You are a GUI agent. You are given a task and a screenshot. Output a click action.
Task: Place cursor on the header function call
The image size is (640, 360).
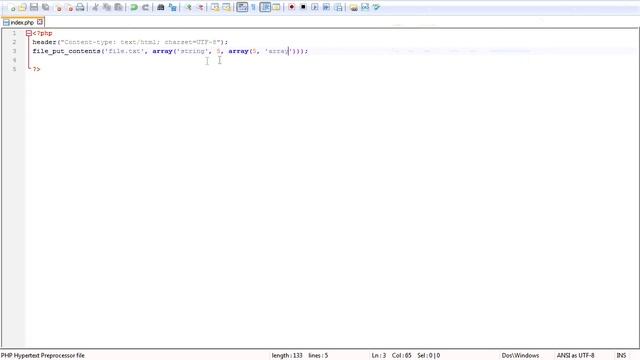(44, 42)
